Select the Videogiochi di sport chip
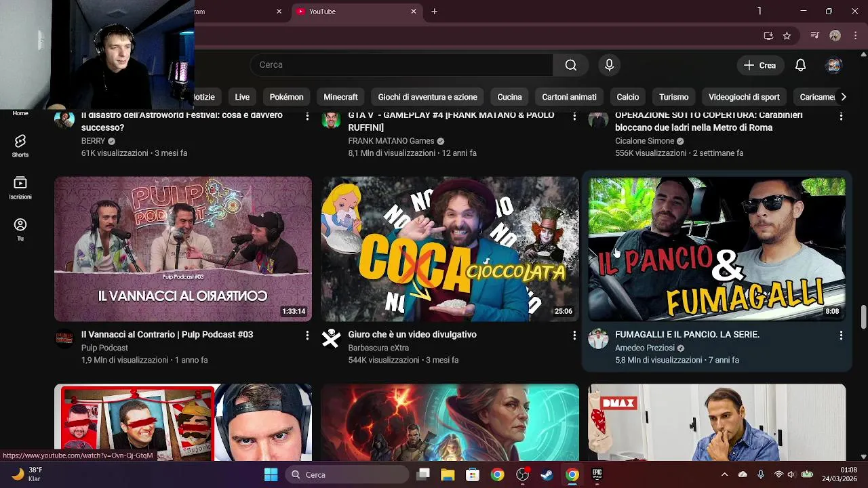This screenshot has width=868, height=488. pos(744,97)
